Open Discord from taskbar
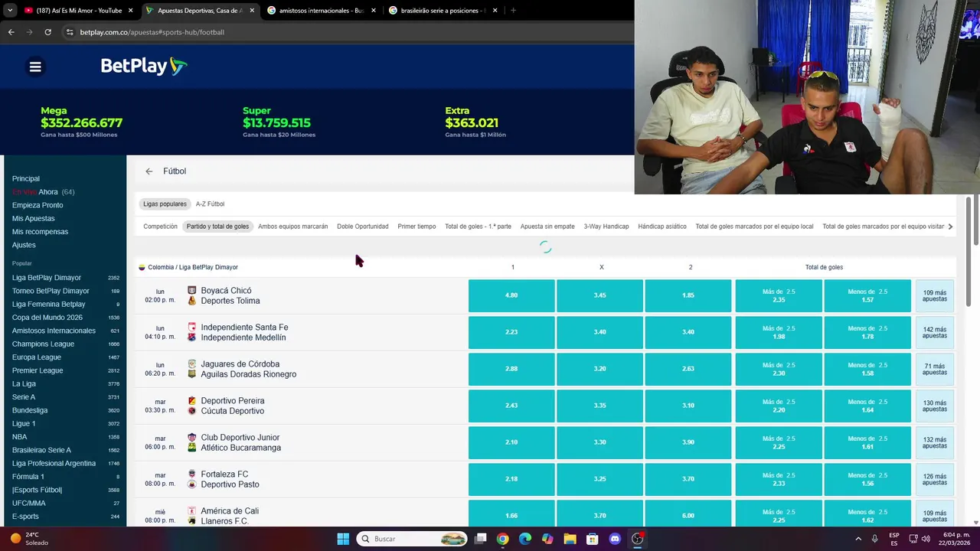 coord(615,539)
